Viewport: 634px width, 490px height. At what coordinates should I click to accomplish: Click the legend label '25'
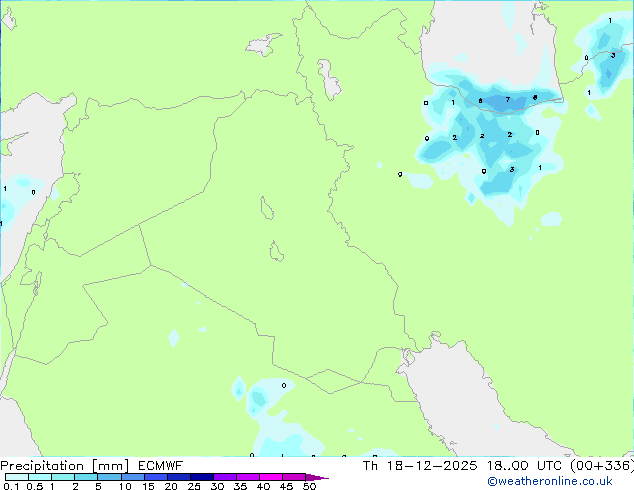(x=194, y=486)
